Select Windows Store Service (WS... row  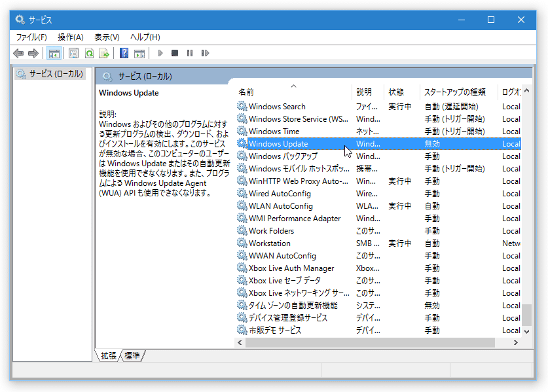coord(379,119)
